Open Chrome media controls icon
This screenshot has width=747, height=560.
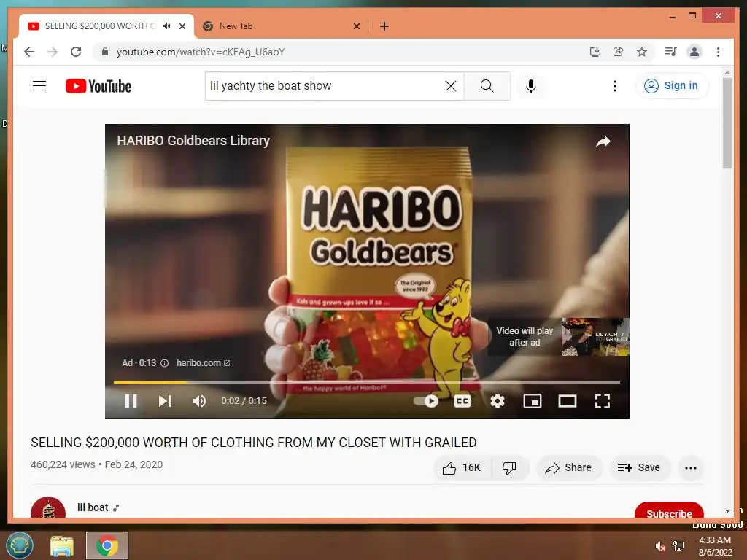pyautogui.click(x=671, y=52)
